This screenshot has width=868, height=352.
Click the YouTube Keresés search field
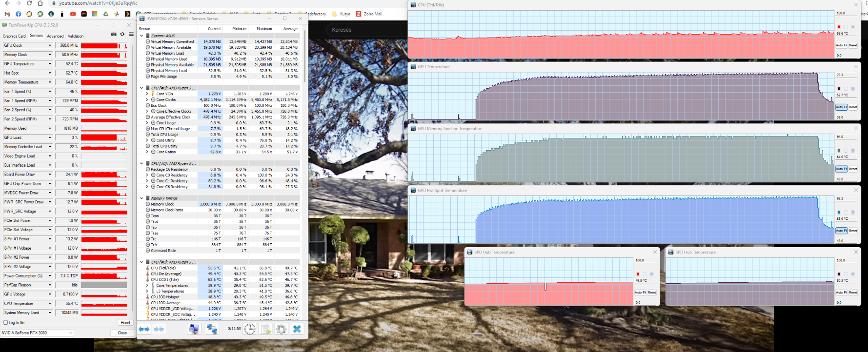(366, 30)
